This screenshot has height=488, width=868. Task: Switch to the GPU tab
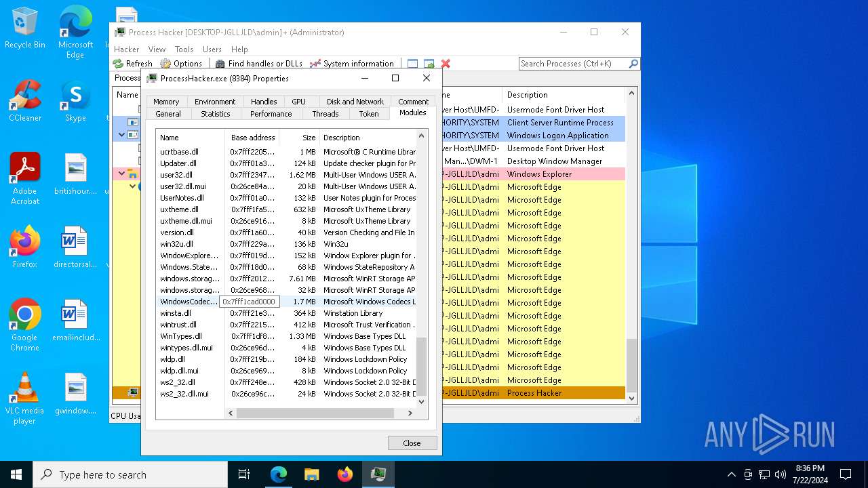pyautogui.click(x=298, y=102)
